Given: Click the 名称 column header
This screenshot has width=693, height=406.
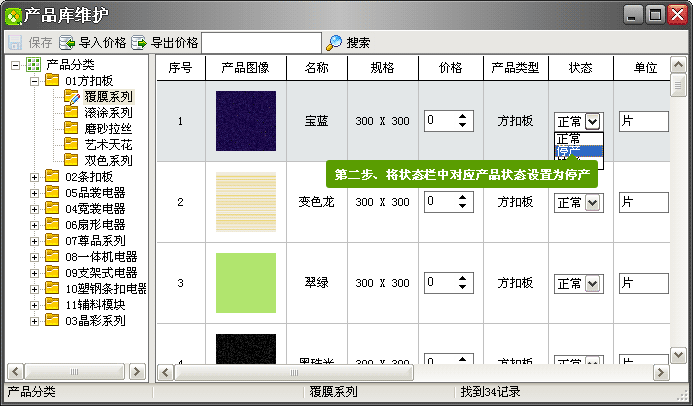Looking at the screenshot, I should point(316,68).
